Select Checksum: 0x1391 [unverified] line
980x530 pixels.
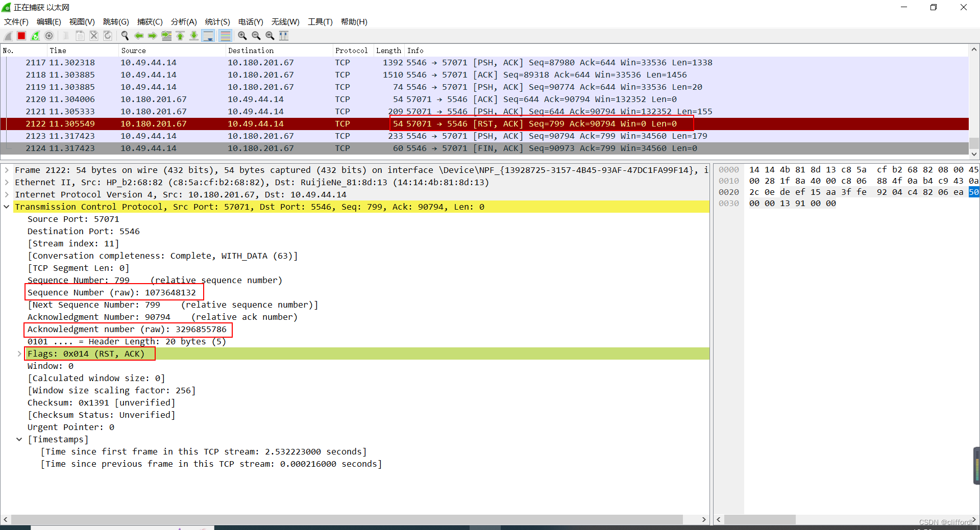tap(102, 402)
